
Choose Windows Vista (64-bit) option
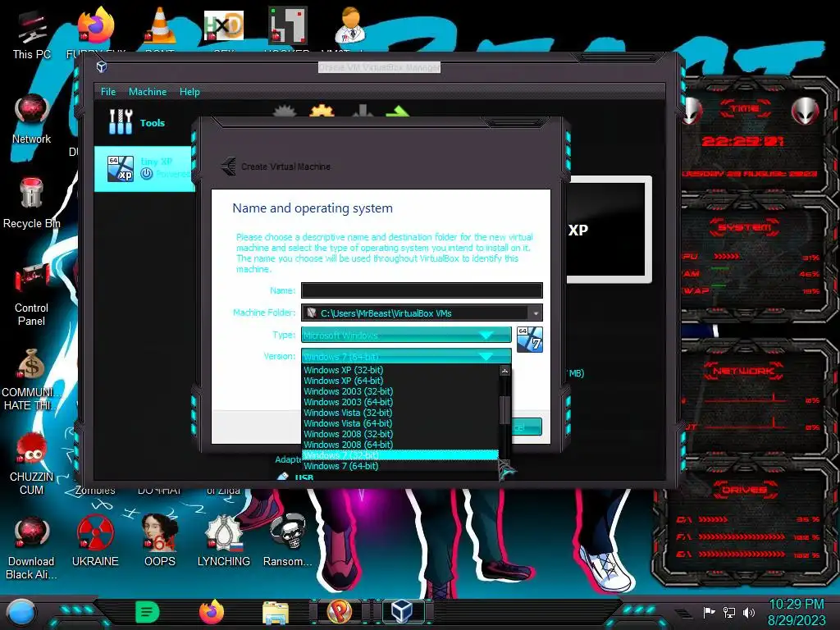(x=400, y=423)
